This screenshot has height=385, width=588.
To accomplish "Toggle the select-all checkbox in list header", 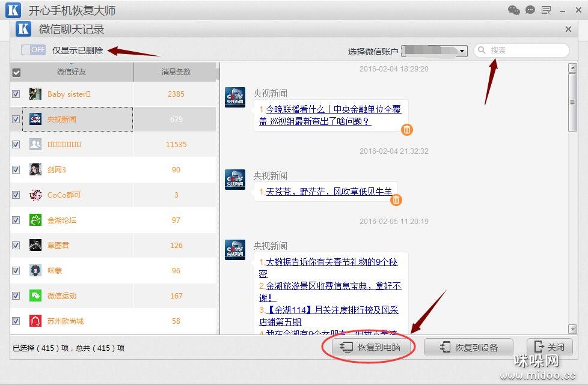I will click(16, 72).
